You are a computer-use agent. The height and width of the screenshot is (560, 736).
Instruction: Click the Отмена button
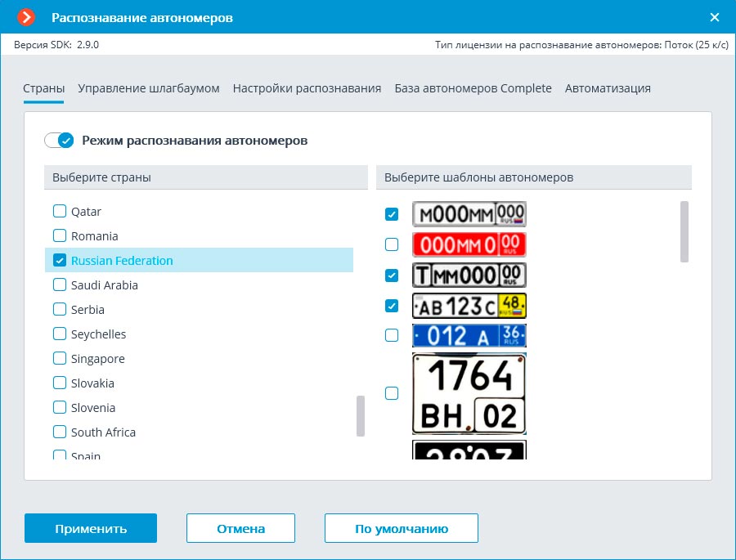click(240, 528)
